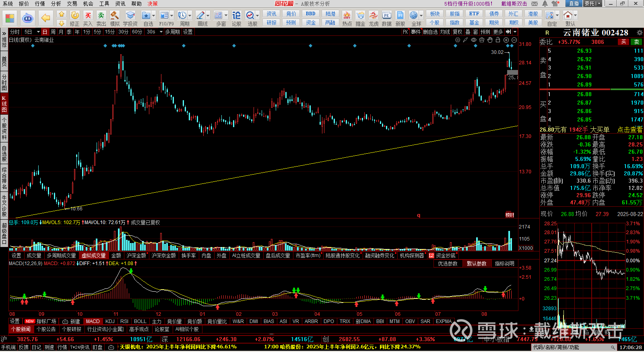Open the 个股资料 left sidebar item
Viewport: 644px width, 352px height.
tap(4, 128)
